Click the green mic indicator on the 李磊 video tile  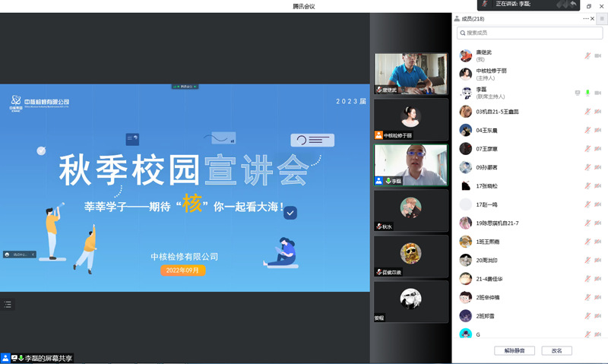pyautogui.click(x=388, y=181)
